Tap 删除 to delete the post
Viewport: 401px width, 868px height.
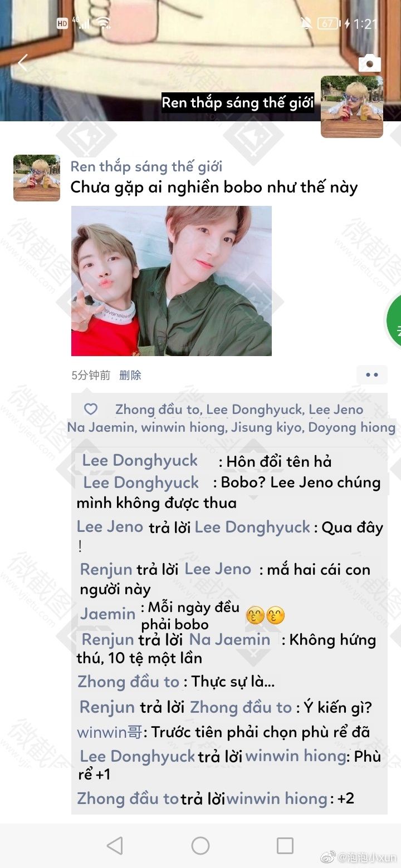point(130,375)
